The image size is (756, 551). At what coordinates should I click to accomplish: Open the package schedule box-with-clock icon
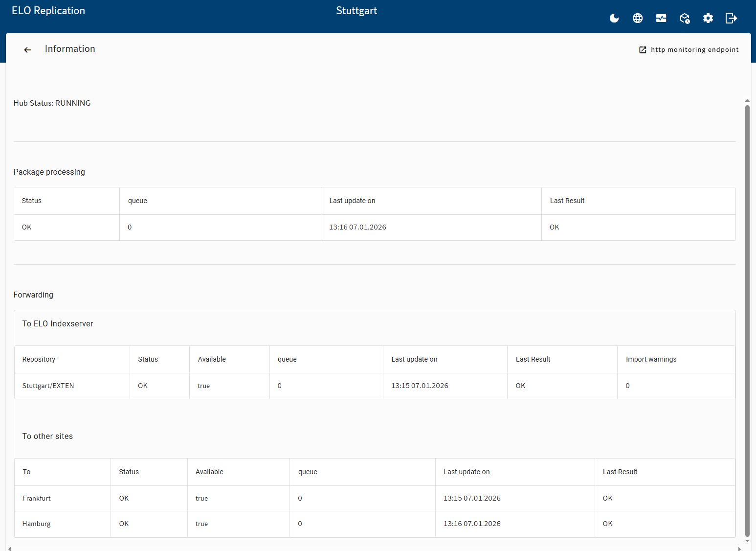(685, 18)
